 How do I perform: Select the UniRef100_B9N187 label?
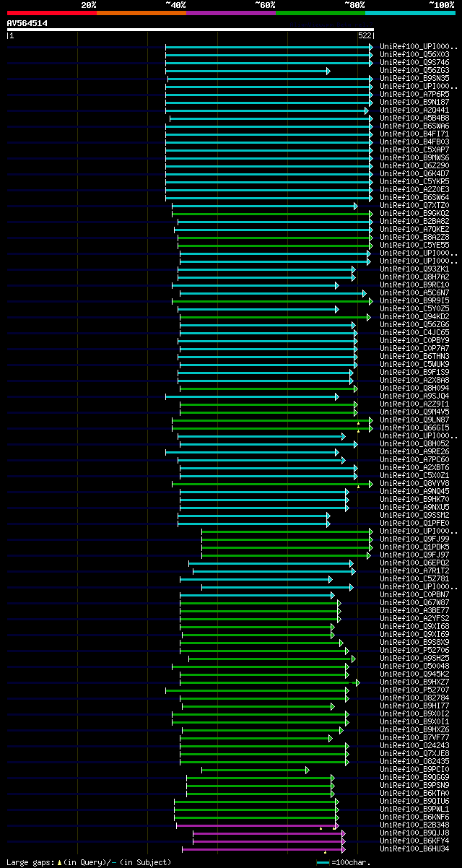tap(414, 102)
